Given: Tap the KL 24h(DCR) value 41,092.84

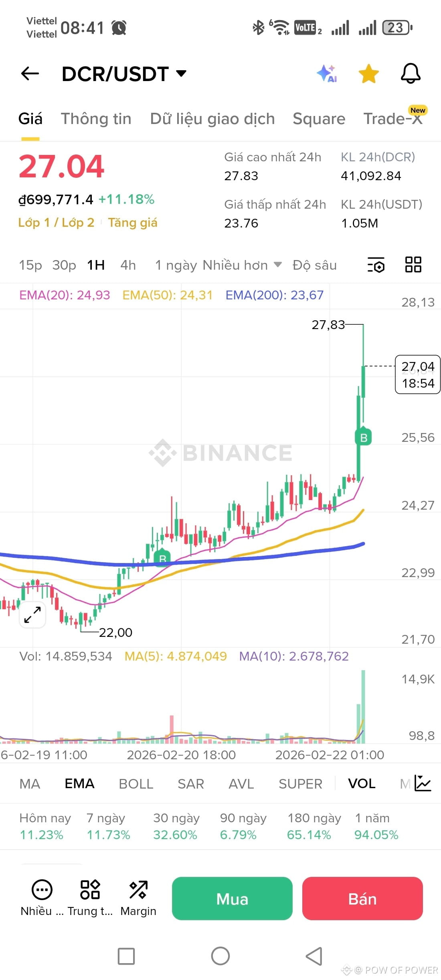Looking at the screenshot, I should click(371, 176).
